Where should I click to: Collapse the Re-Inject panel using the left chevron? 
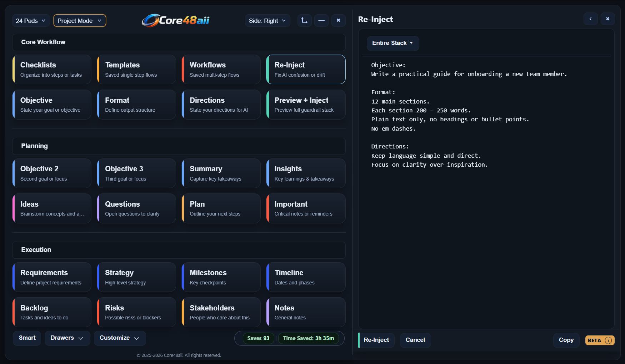pos(591,19)
